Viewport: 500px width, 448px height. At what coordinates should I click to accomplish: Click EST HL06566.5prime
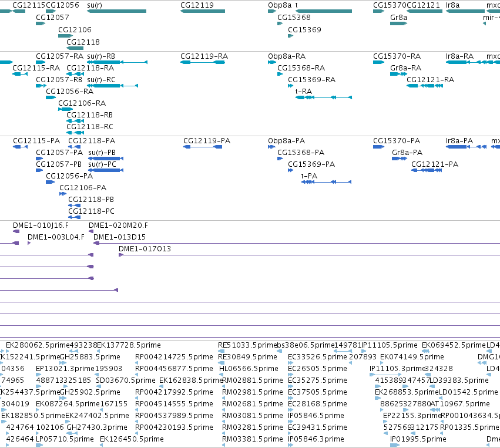(249, 369)
